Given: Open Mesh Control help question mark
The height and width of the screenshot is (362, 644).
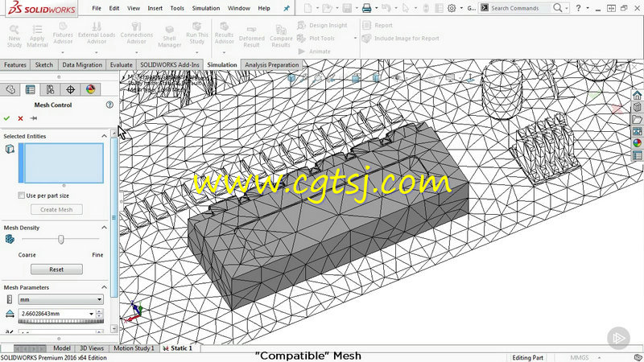Looking at the screenshot, I should [109, 105].
